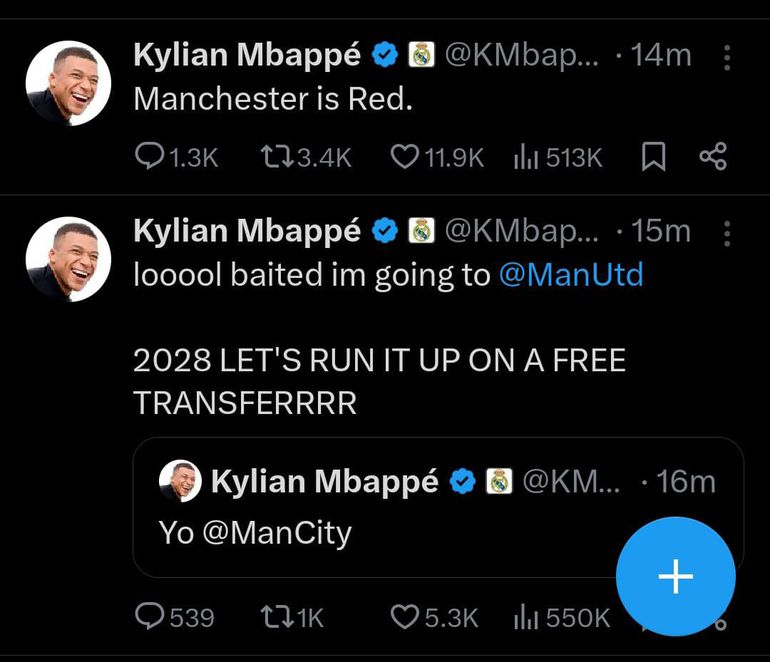Open more options on the 15m tweet
The height and width of the screenshot is (662, 770).
tap(727, 233)
